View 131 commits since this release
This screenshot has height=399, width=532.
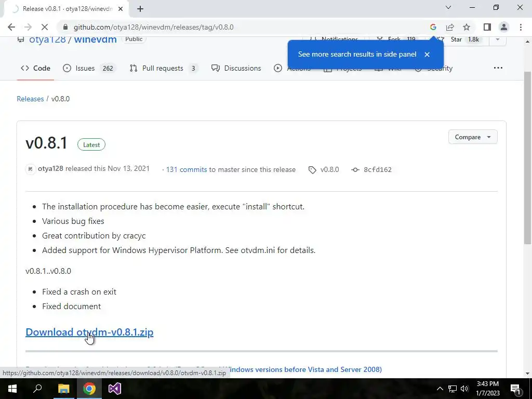(x=187, y=170)
